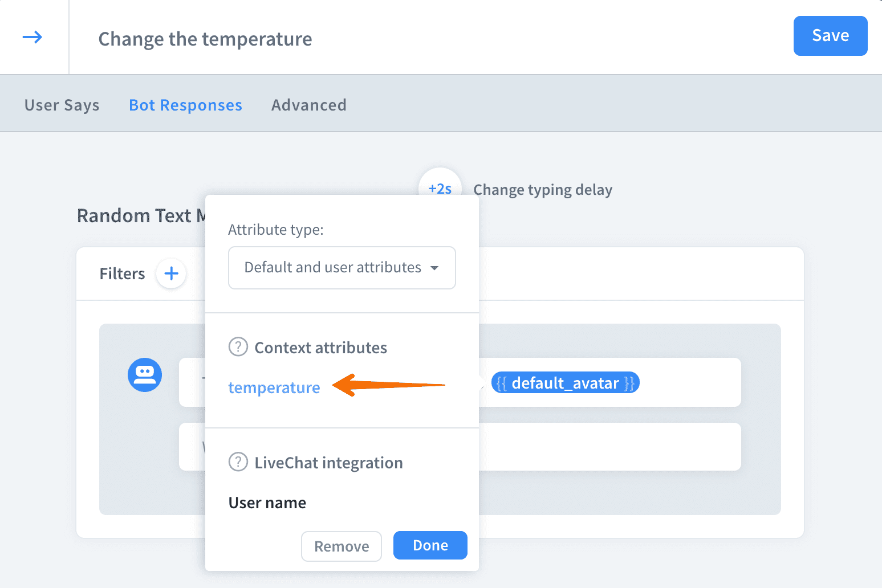Click the LiveChat integration help icon

point(238,462)
